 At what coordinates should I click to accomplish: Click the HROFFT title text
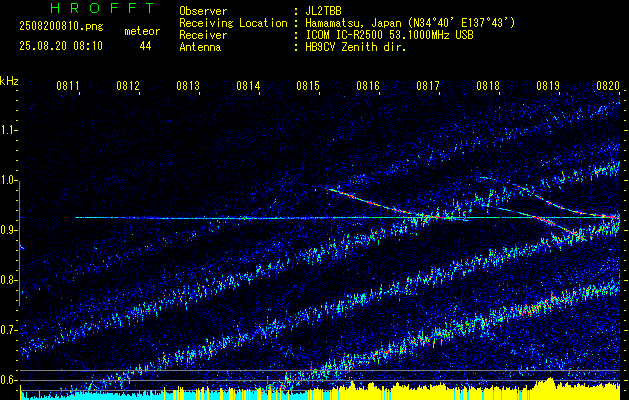pyautogui.click(x=103, y=8)
